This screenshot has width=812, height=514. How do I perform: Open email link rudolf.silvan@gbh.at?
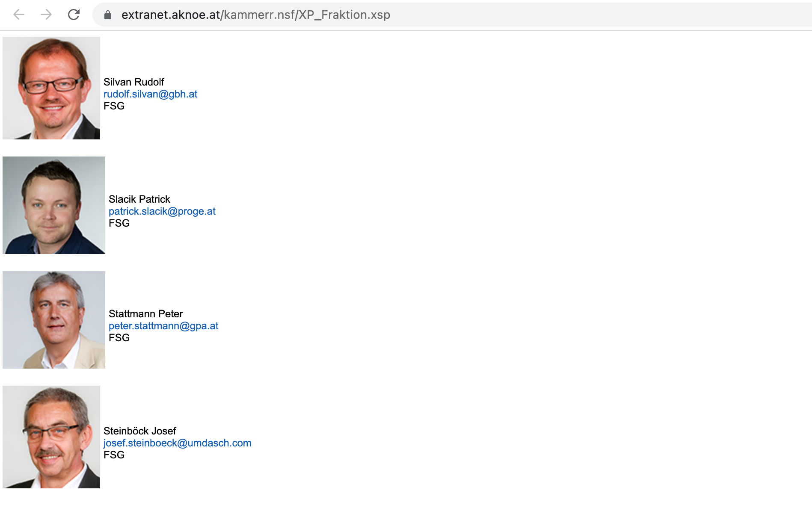[150, 94]
